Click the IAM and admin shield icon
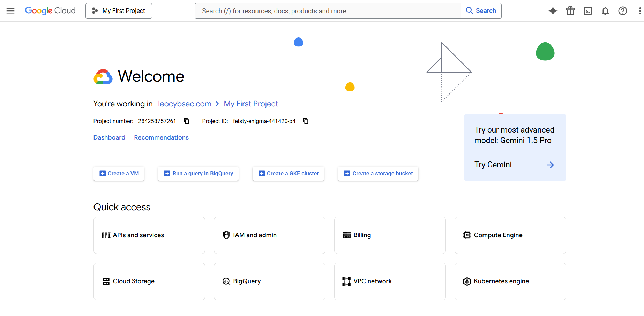This screenshot has width=644, height=316. coord(226,235)
